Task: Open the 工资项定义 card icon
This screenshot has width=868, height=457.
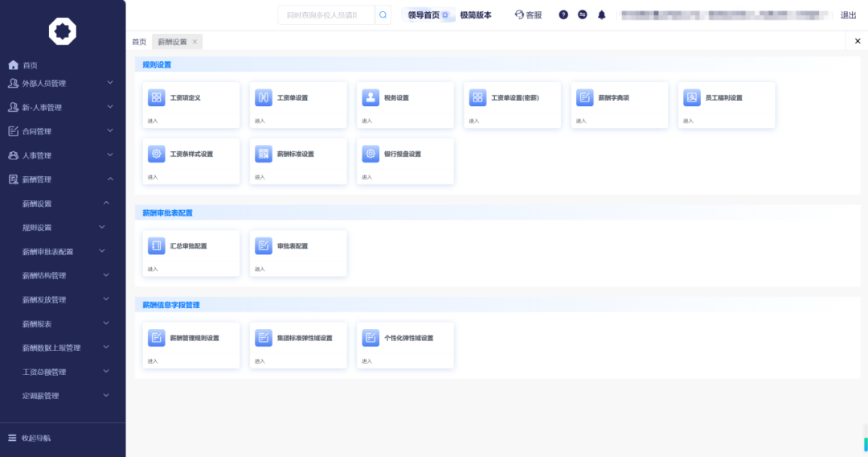Action: 156,97
